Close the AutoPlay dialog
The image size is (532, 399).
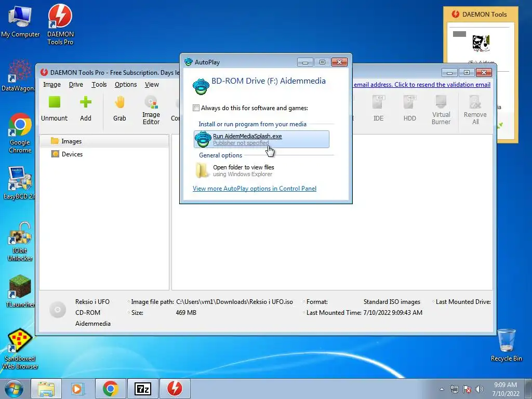pyautogui.click(x=339, y=62)
